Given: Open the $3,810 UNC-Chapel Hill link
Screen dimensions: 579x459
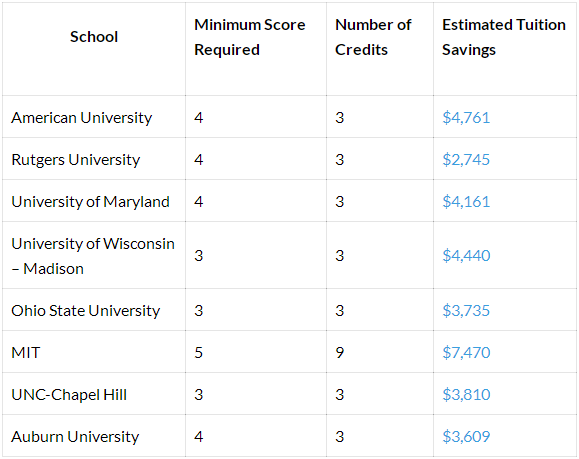Looking at the screenshot, I should [x=466, y=395].
